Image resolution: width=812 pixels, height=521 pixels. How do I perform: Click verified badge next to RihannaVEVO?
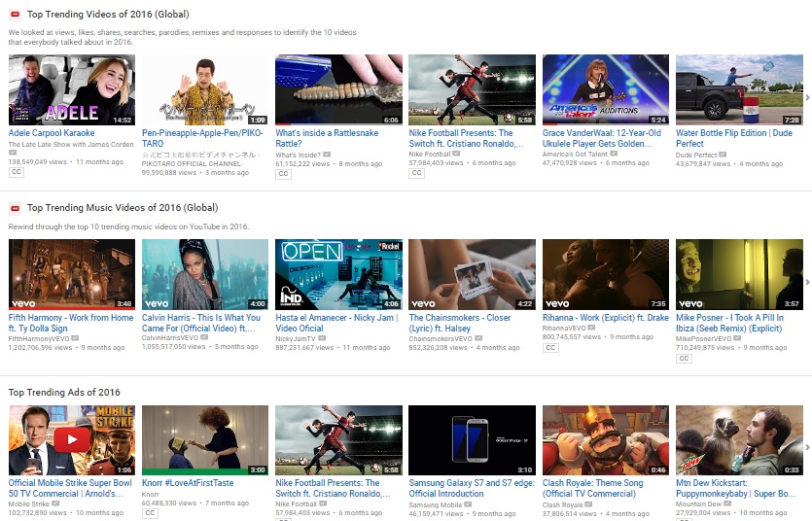point(591,328)
